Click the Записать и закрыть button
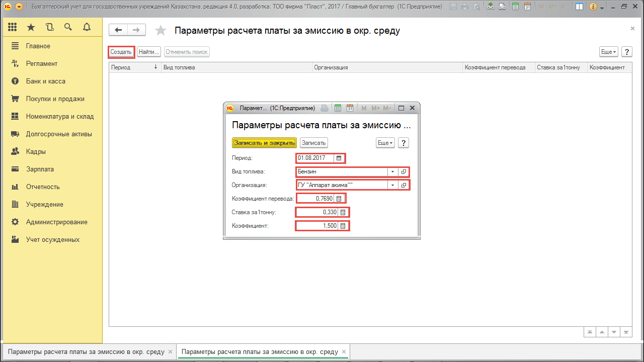Viewport: 644px width, 362px height. 264,143
